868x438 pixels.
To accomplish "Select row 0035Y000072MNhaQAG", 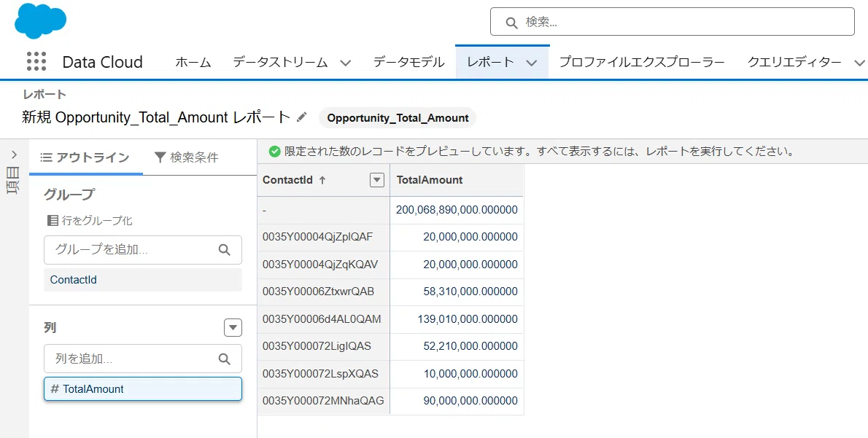I will point(323,401).
